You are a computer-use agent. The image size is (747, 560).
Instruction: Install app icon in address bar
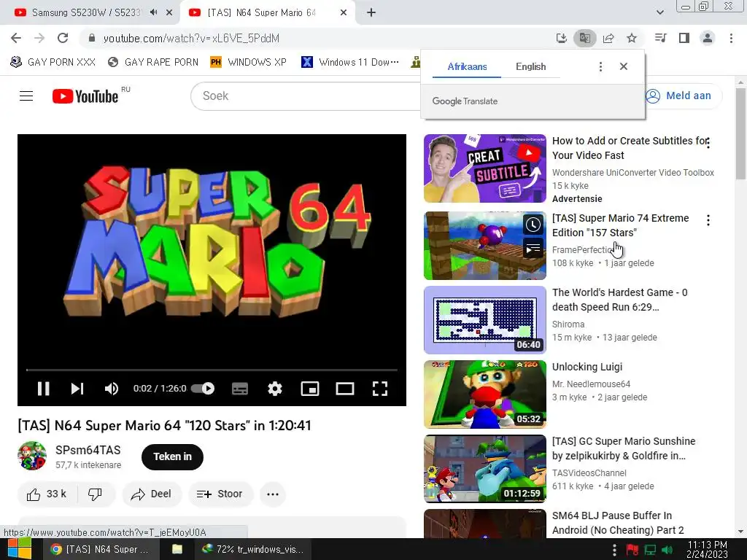561,38
